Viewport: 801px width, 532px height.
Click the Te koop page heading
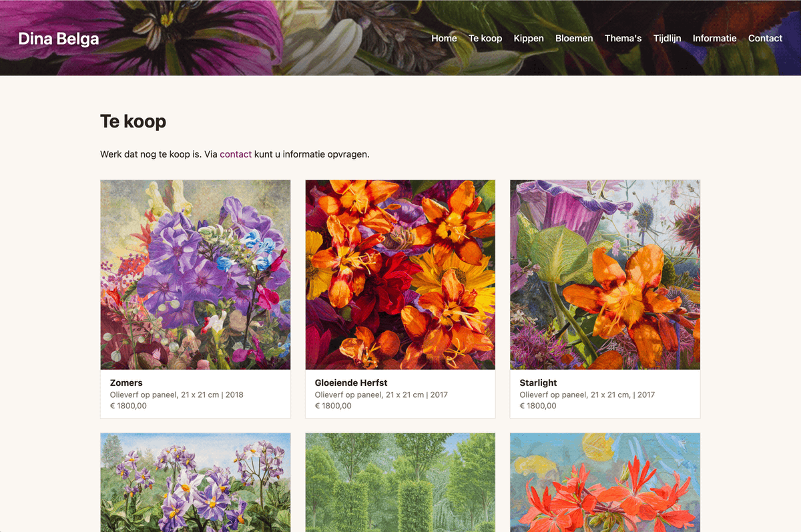(x=133, y=121)
